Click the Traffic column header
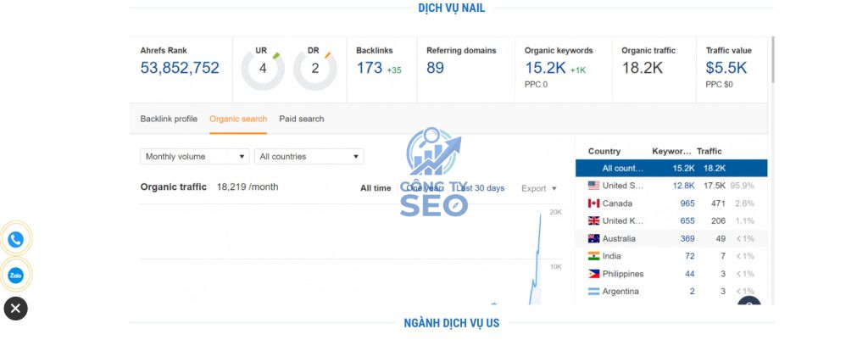 tap(709, 151)
